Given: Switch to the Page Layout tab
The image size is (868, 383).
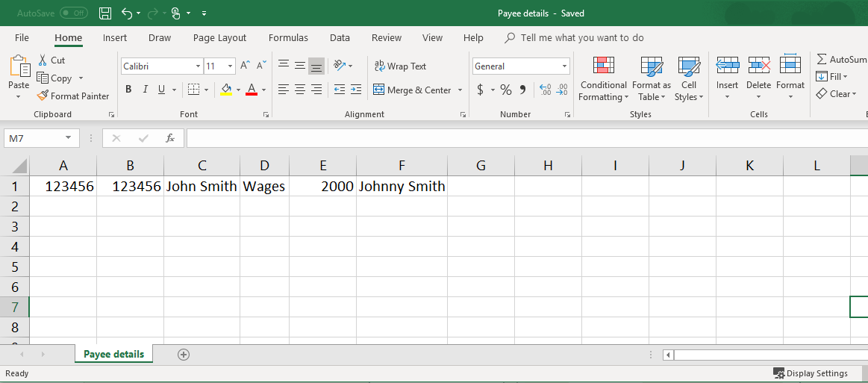Looking at the screenshot, I should pyautogui.click(x=219, y=38).
